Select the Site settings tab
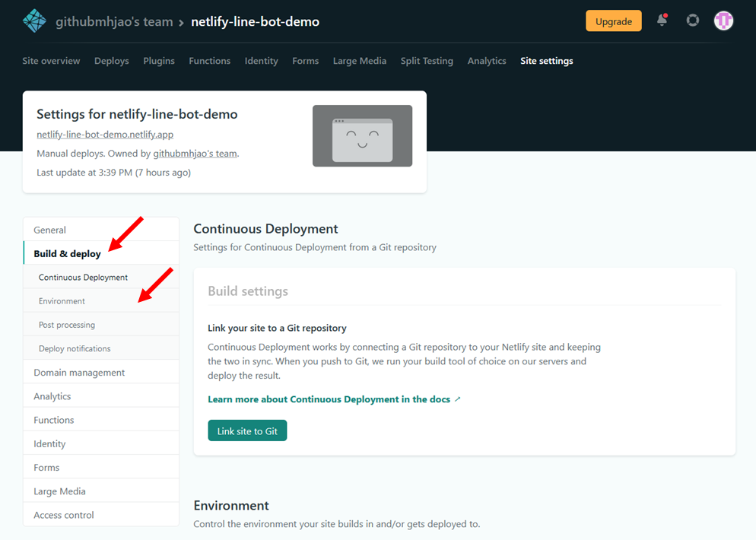756x540 pixels. point(546,61)
